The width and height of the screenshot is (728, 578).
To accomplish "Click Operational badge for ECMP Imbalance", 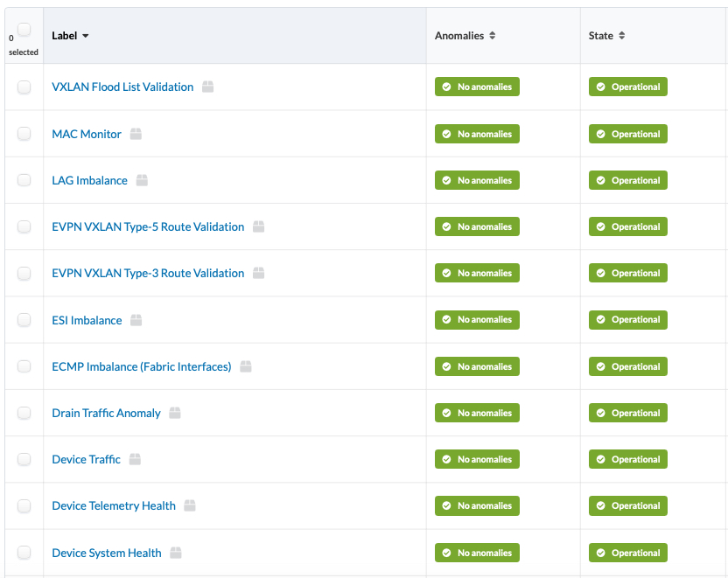I will [x=627, y=366].
